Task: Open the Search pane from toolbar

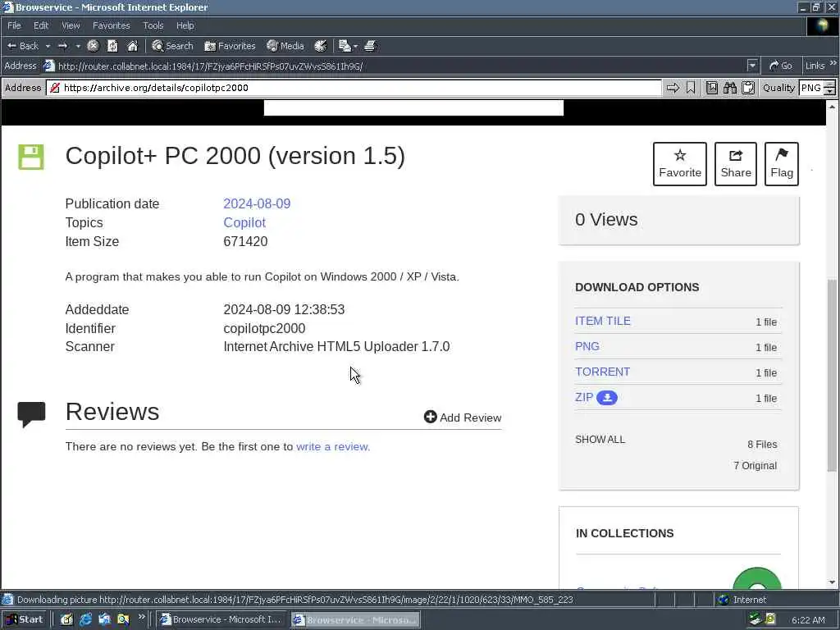Action: tap(172, 46)
